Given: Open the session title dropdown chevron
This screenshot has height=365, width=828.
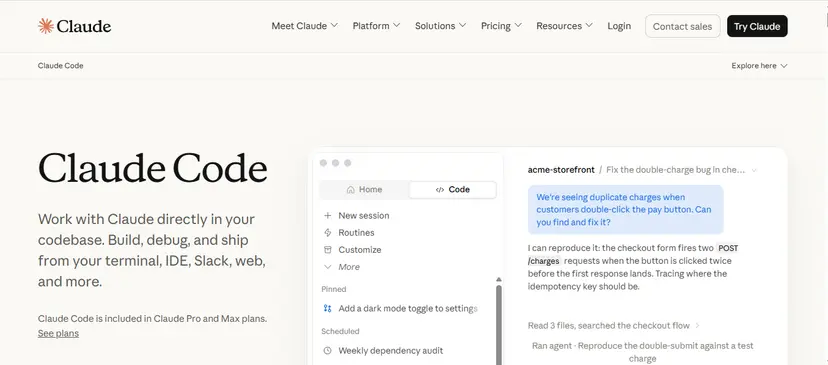Looking at the screenshot, I should point(754,170).
